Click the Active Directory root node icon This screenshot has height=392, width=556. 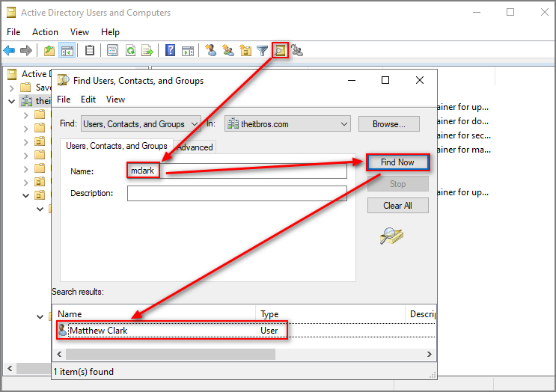(x=12, y=74)
